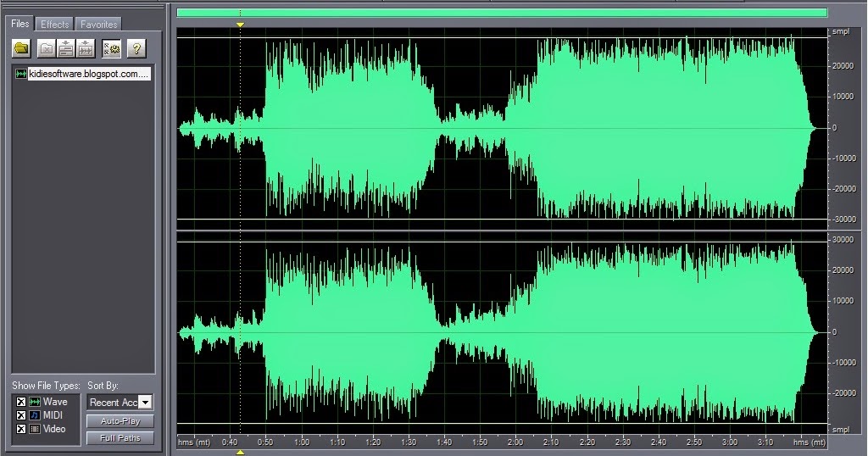This screenshot has height=456, width=868.
Task: Open the Sort By dropdown arrow
Action: click(145, 403)
